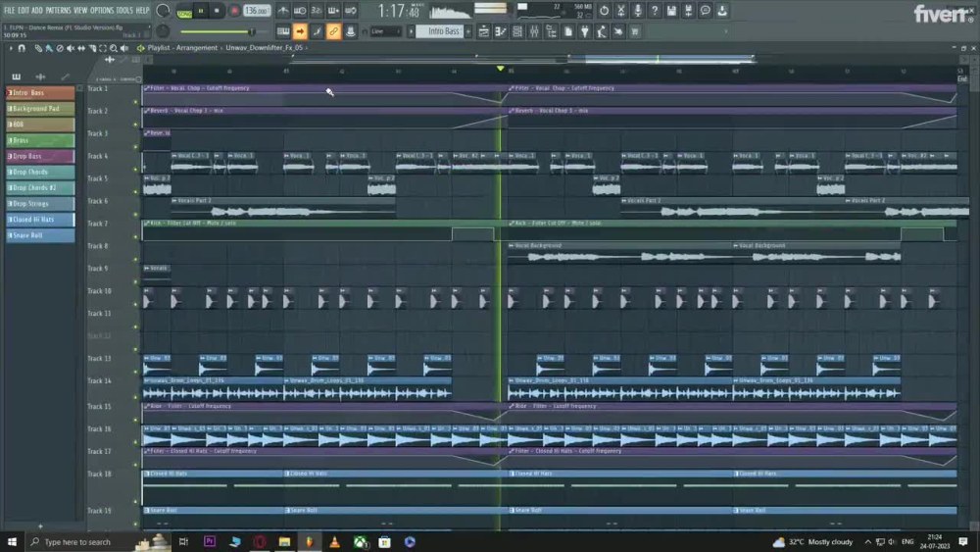Click the one-click audio recording microphone
This screenshot has width=980, height=552.
pos(638,11)
